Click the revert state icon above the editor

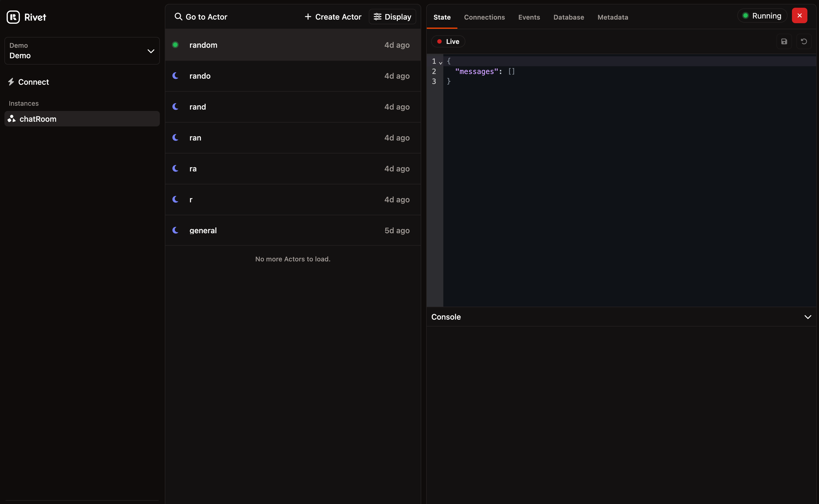click(x=804, y=41)
